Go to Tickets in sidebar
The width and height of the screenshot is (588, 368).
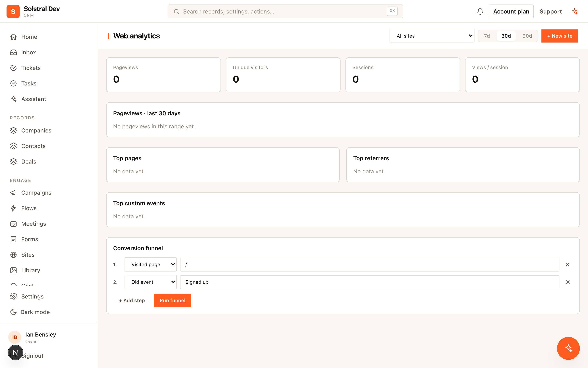[49, 68]
